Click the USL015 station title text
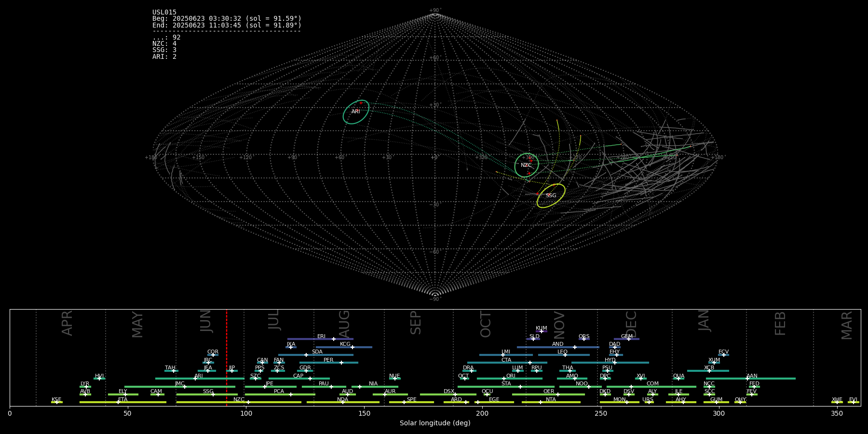This screenshot has width=868, height=434. pos(164,13)
